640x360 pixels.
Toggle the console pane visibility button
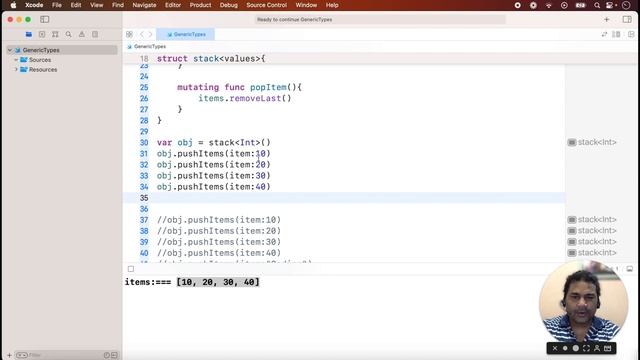point(630,269)
